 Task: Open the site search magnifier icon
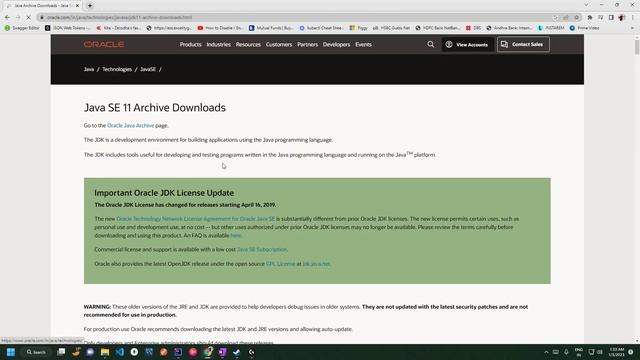click(x=431, y=44)
